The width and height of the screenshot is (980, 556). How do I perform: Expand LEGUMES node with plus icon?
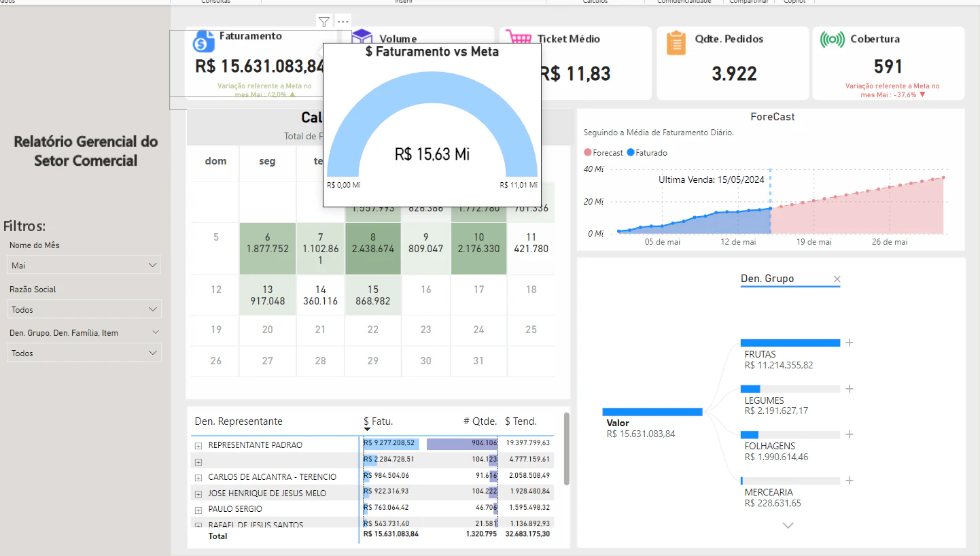[849, 389]
